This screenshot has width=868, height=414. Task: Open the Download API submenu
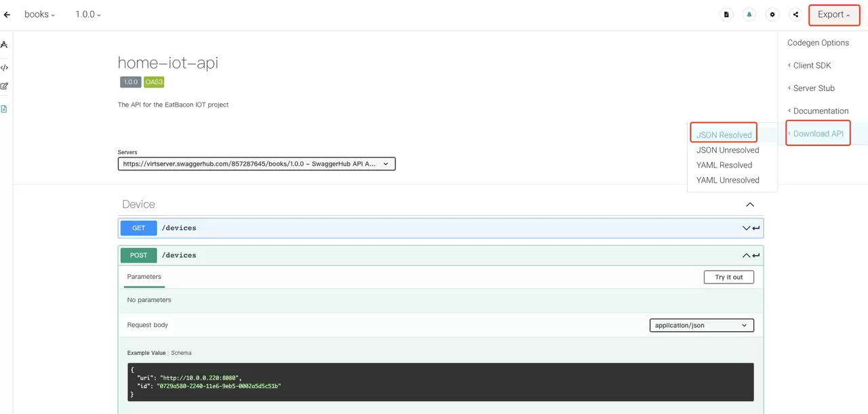(818, 134)
